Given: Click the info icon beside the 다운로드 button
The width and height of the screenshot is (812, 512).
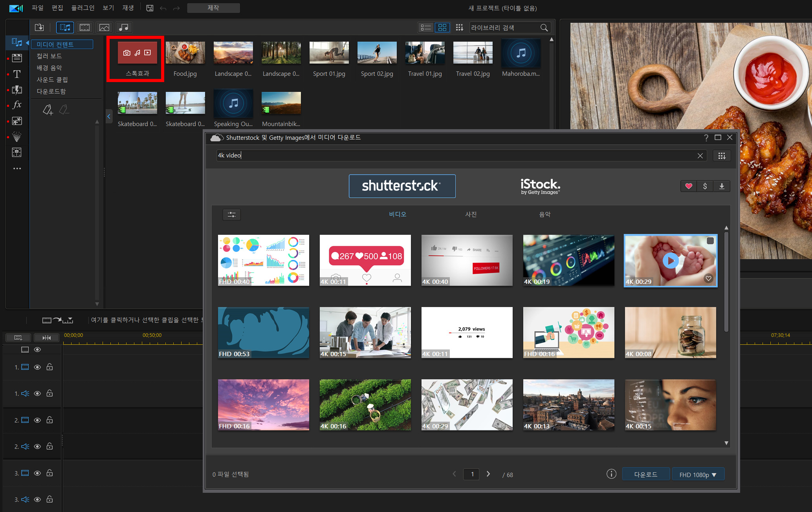Looking at the screenshot, I should coord(611,474).
